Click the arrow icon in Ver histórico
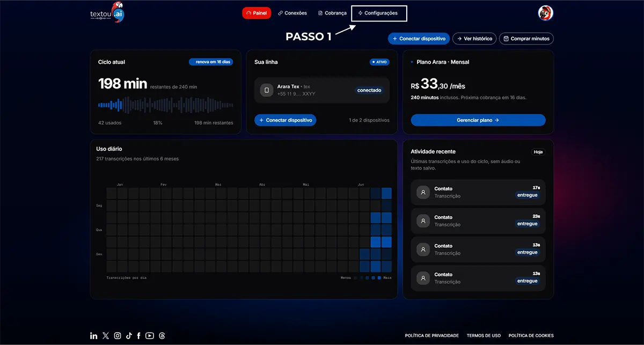This screenshot has width=644, height=345. click(x=459, y=39)
